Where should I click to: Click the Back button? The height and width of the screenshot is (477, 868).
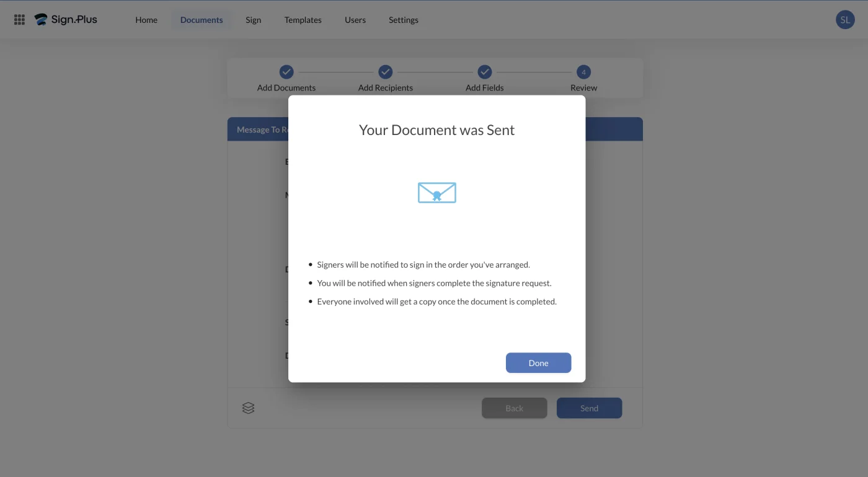click(515, 408)
